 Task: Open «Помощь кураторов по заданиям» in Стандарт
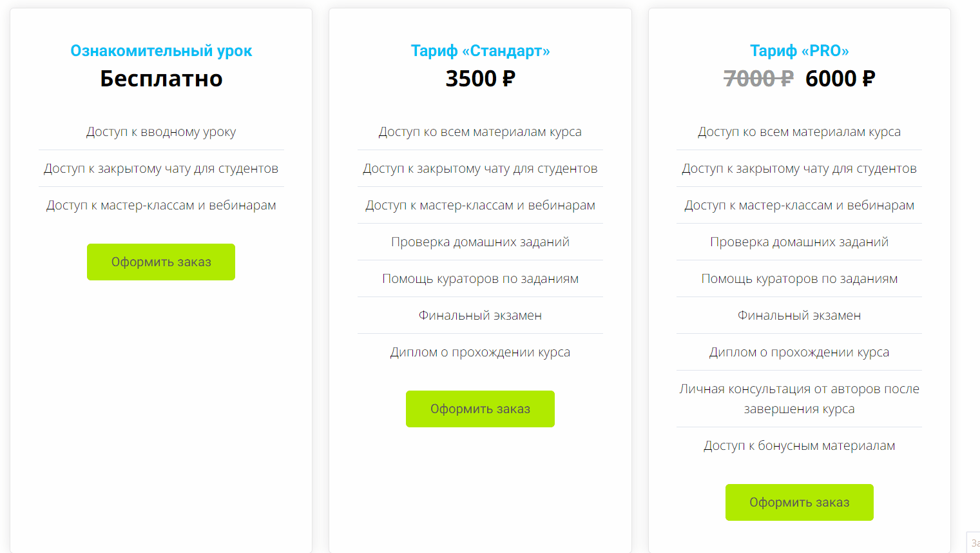[479, 278]
